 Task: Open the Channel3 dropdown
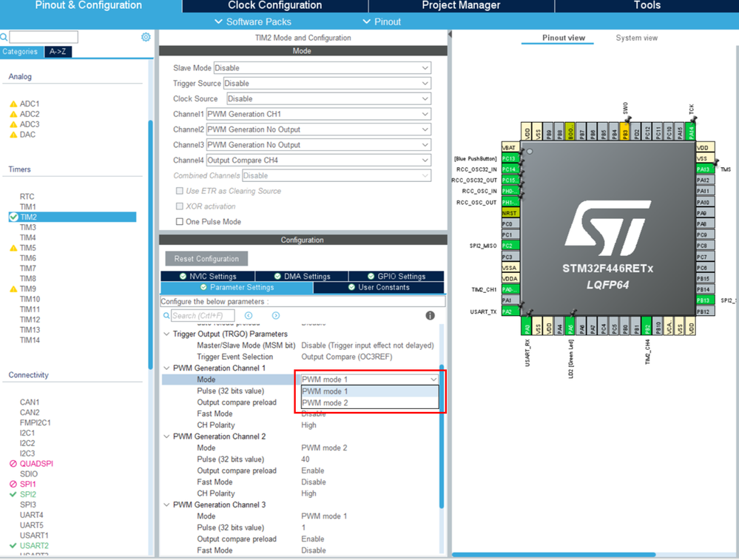(x=319, y=145)
